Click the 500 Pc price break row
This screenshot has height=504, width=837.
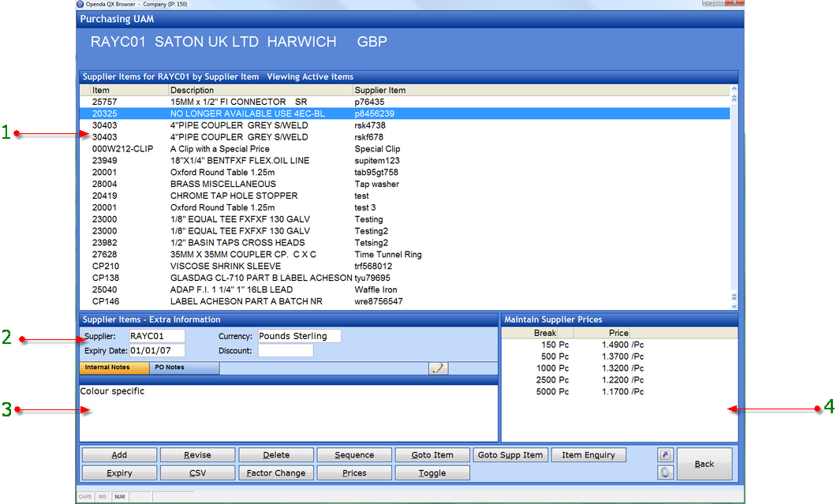click(x=620, y=357)
